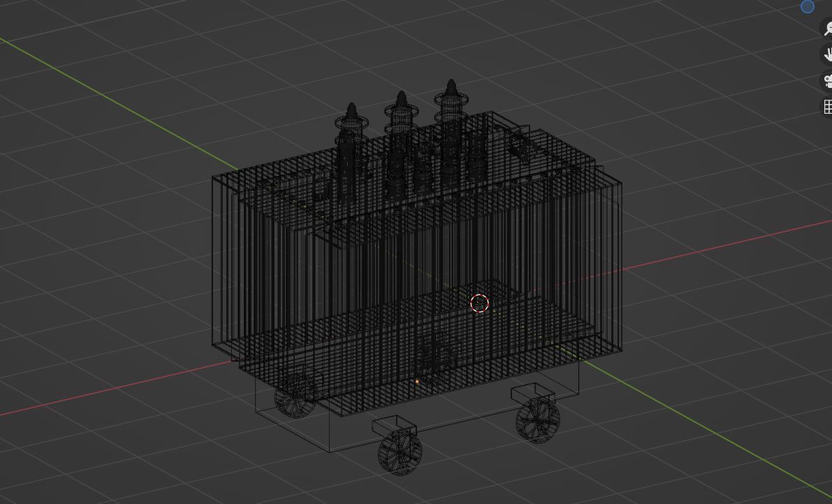Select the orange object origin dot
The height and width of the screenshot is (504, 832).
tap(417, 382)
